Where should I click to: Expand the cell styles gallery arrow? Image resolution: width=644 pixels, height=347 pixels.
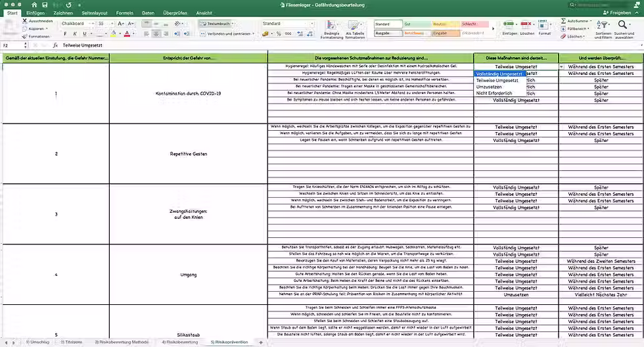coord(494,29)
